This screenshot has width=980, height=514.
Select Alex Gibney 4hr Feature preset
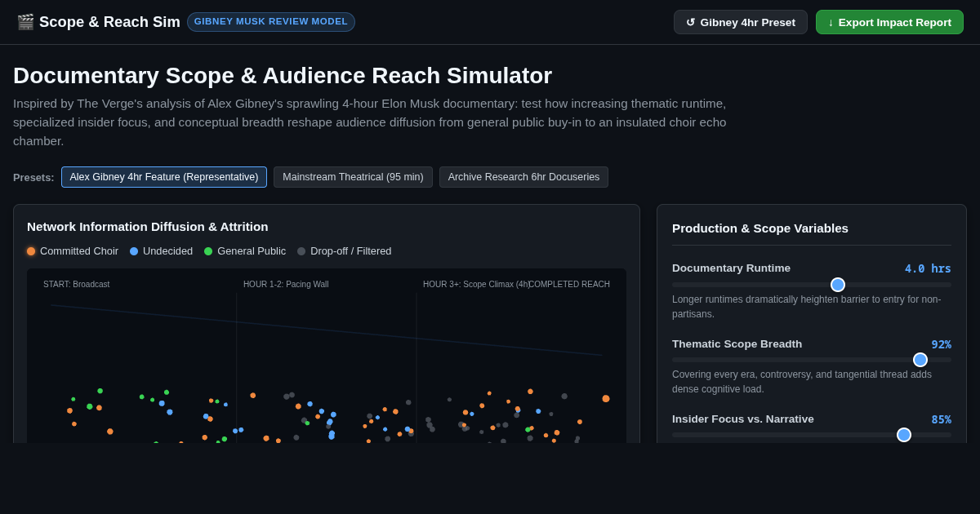point(164,177)
